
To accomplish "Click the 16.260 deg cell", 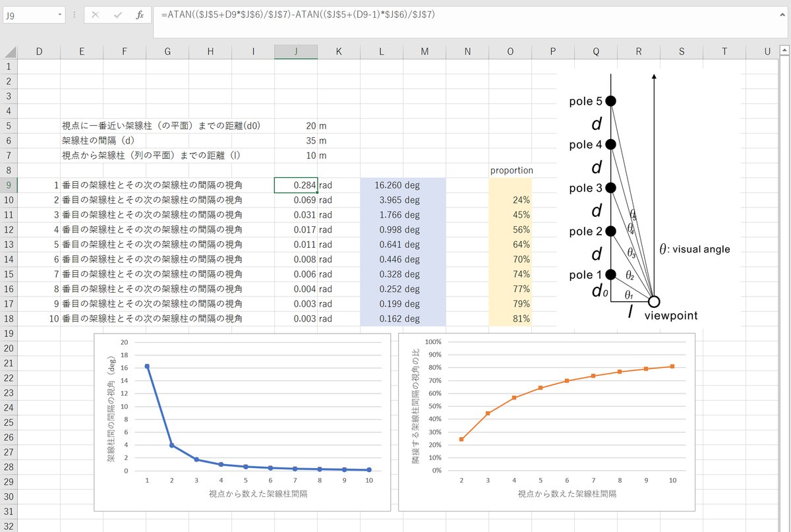I will pyautogui.click(x=382, y=185).
